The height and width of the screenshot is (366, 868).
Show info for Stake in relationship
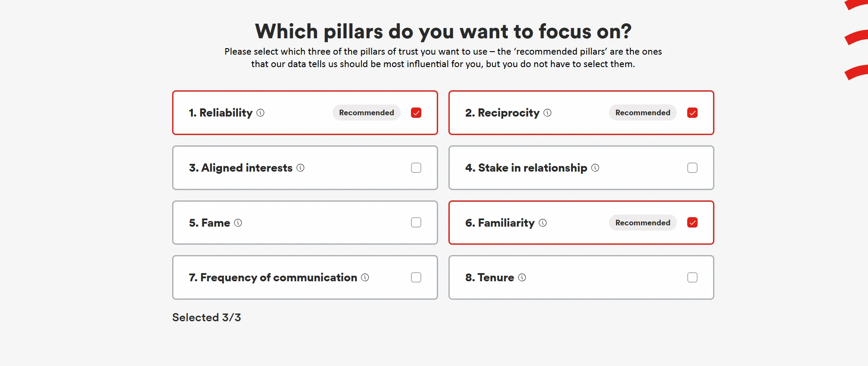pos(595,168)
